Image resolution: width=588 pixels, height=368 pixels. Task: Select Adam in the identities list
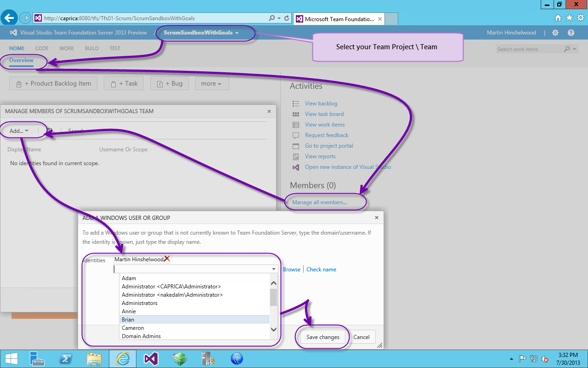coord(194,278)
